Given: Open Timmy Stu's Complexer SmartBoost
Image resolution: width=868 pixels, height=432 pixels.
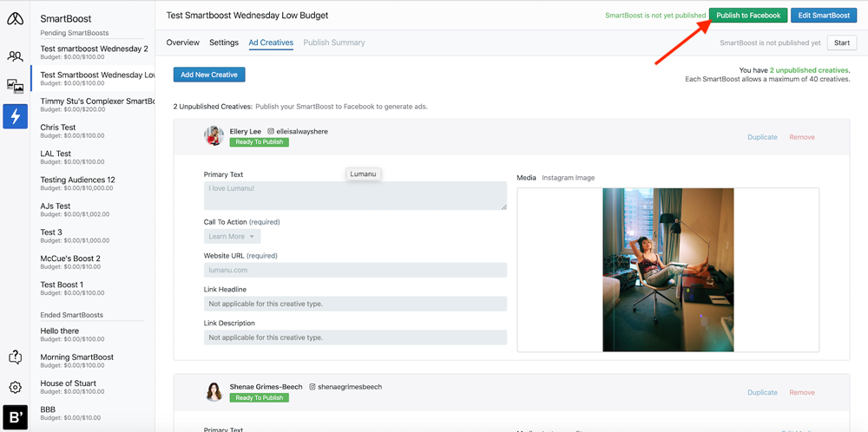Looking at the screenshot, I should click(x=93, y=105).
